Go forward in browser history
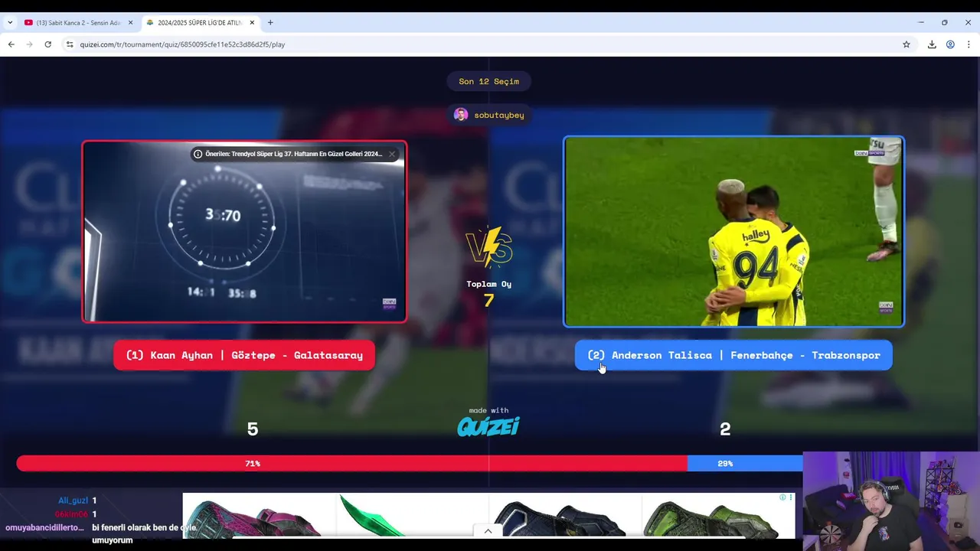This screenshot has width=980, height=551. pos(29,44)
